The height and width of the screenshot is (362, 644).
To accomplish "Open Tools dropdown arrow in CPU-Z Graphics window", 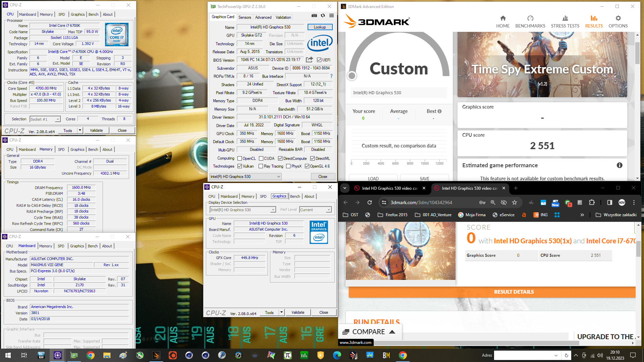I will (x=281, y=312).
